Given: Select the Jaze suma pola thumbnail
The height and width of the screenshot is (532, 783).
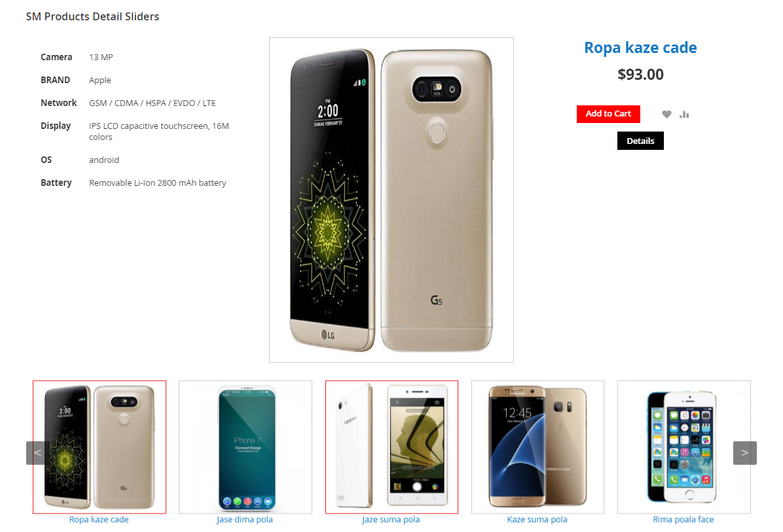Looking at the screenshot, I should click(x=391, y=447).
